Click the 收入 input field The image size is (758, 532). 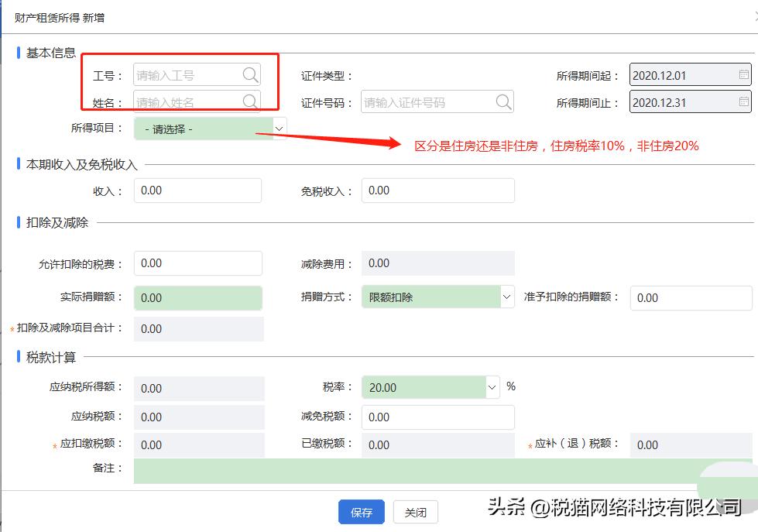click(197, 190)
